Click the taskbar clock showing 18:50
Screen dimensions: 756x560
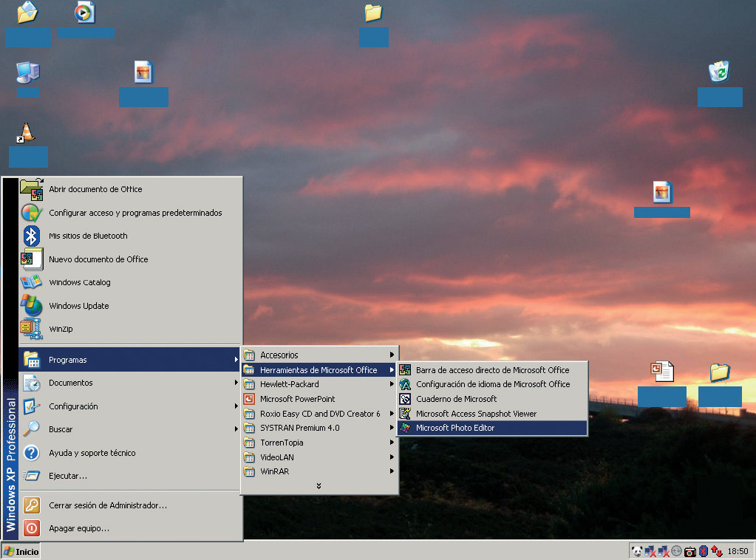tap(738, 551)
